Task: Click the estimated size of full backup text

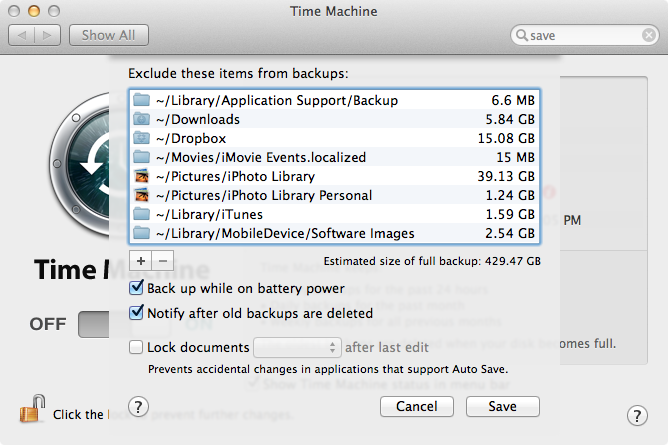Action: pos(432,261)
